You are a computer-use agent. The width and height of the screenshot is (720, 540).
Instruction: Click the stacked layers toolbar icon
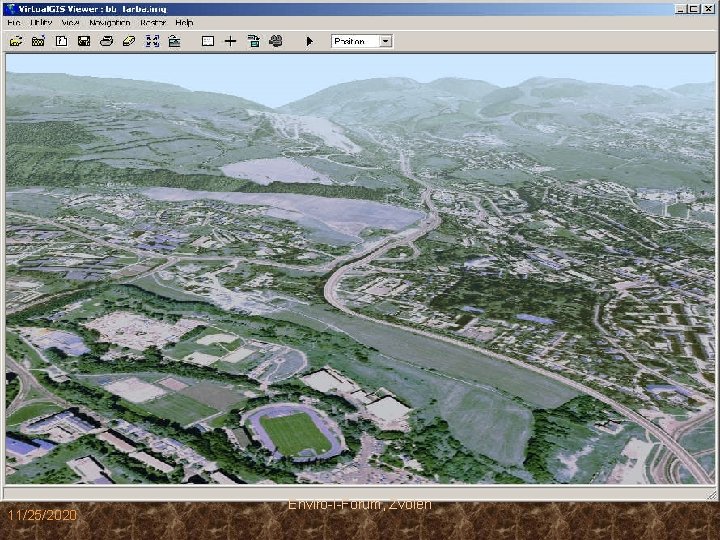pyautogui.click(x=253, y=42)
